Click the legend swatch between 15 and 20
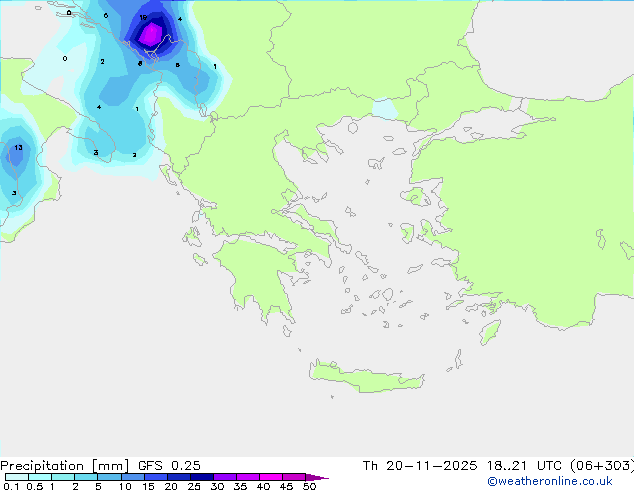The image size is (634, 490). click(x=155, y=477)
